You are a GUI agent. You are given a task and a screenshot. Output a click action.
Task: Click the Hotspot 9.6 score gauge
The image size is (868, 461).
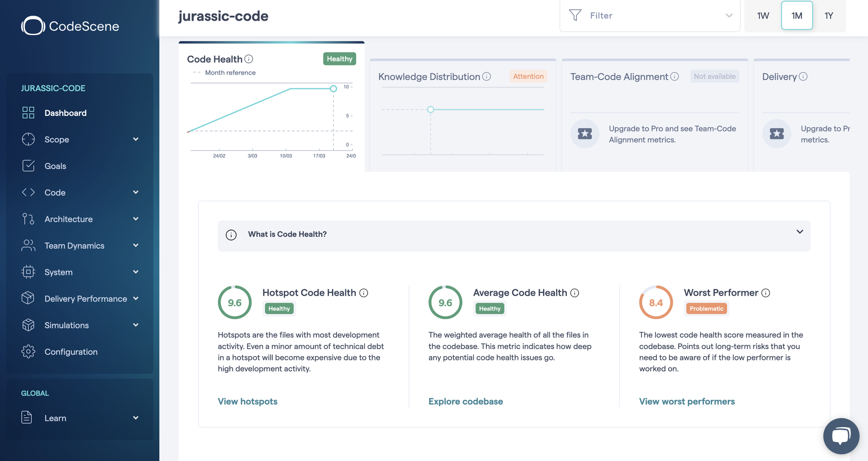(x=235, y=302)
